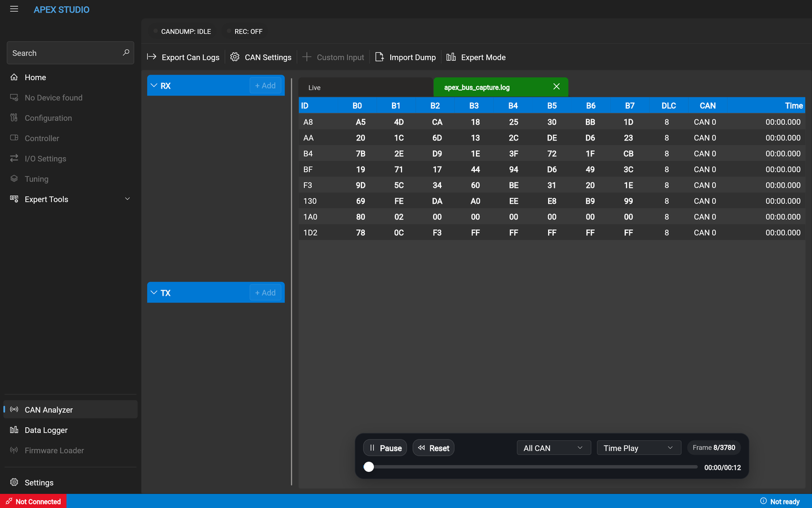This screenshot has height=508, width=812.
Task: Open the Tuning page
Action: [70, 179]
